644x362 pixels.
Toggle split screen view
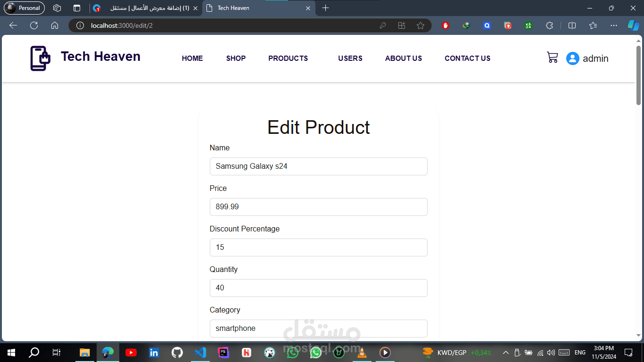[572, 25]
